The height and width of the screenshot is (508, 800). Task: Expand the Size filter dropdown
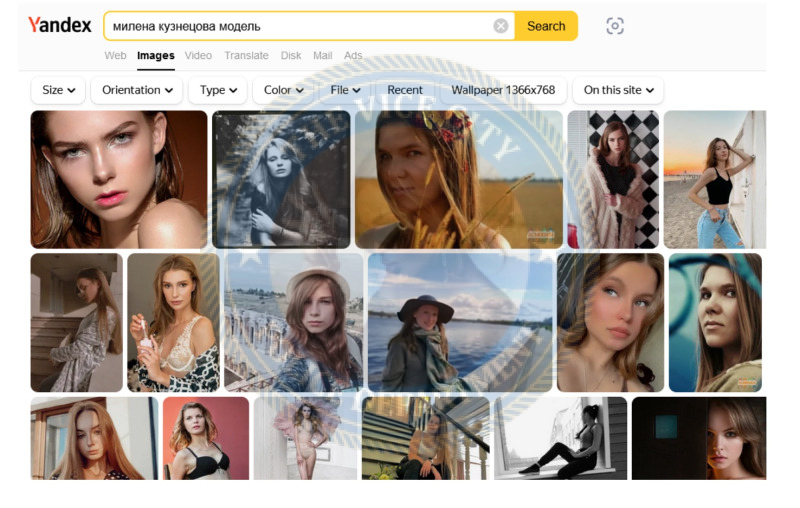(58, 90)
